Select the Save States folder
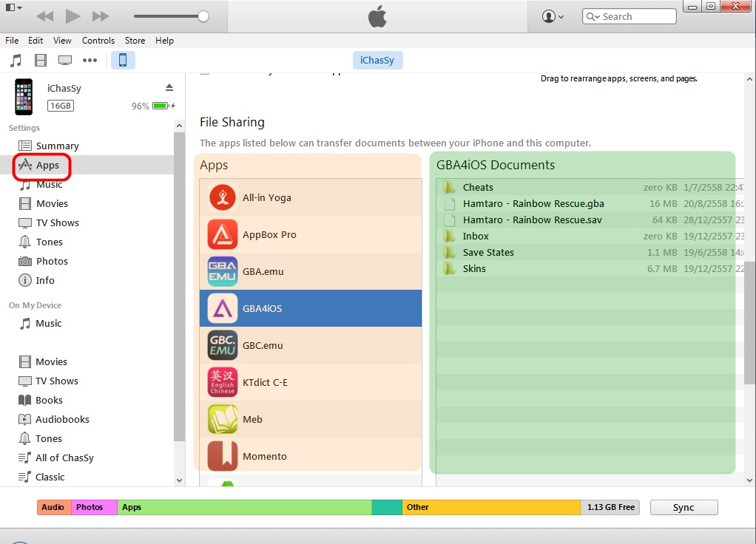Viewport: 756px width, 544px height. [590, 253]
